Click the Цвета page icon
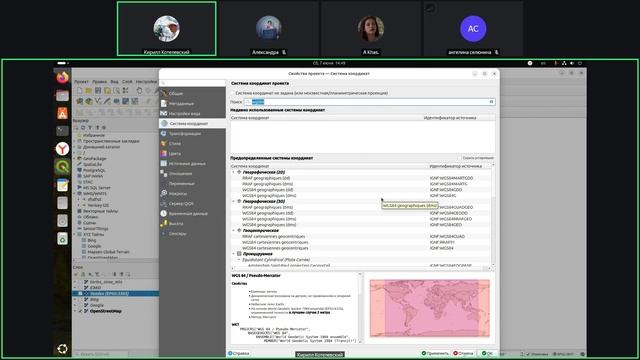 point(164,153)
